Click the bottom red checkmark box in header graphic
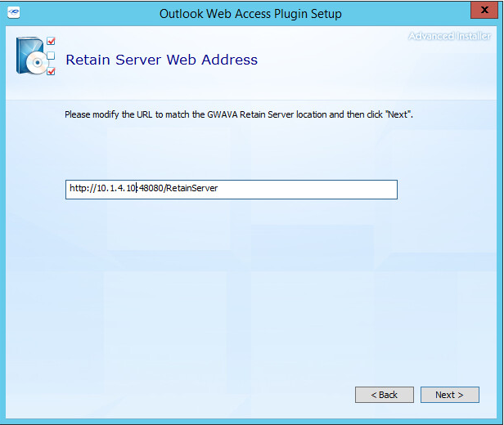The image size is (504, 425). (x=51, y=71)
